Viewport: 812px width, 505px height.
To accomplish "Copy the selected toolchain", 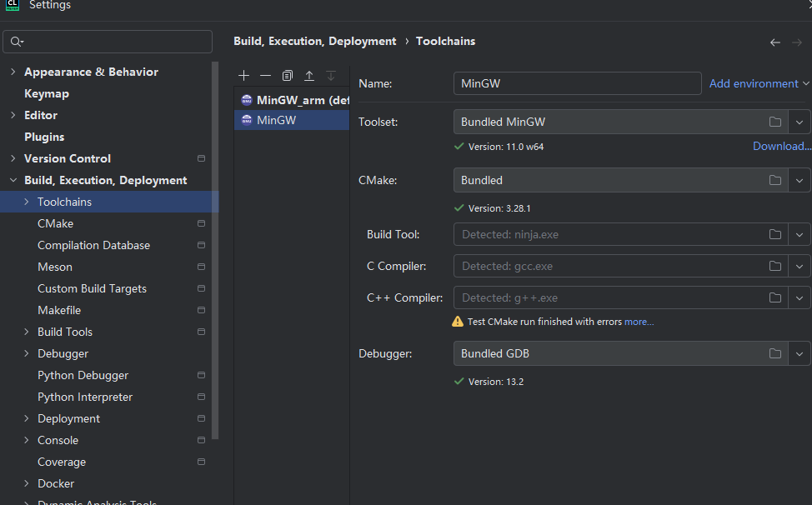I will (x=288, y=76).
